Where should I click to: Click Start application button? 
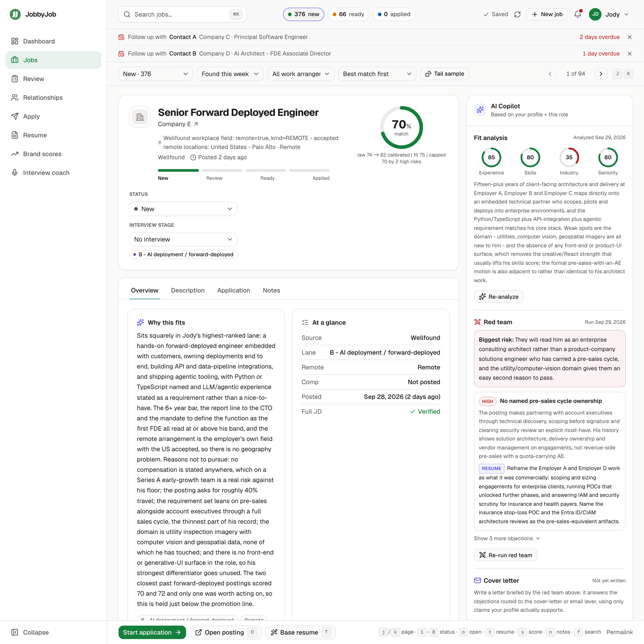pos(152,632)
